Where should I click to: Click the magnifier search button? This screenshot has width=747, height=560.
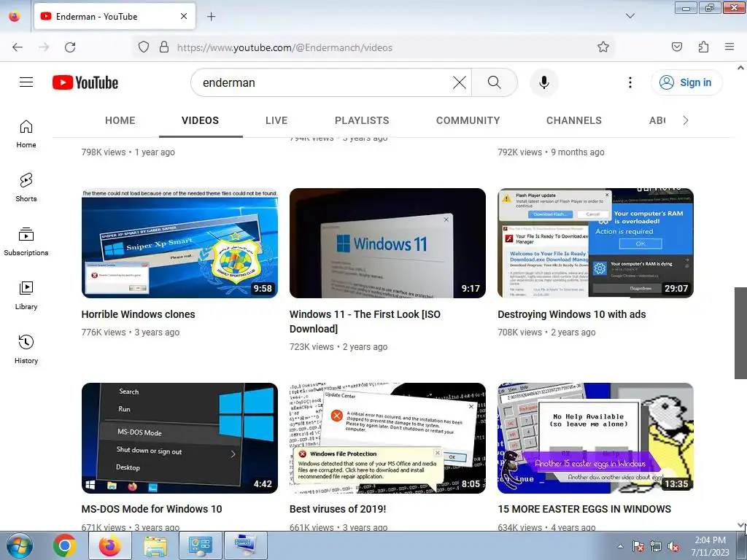click(495, 82)
